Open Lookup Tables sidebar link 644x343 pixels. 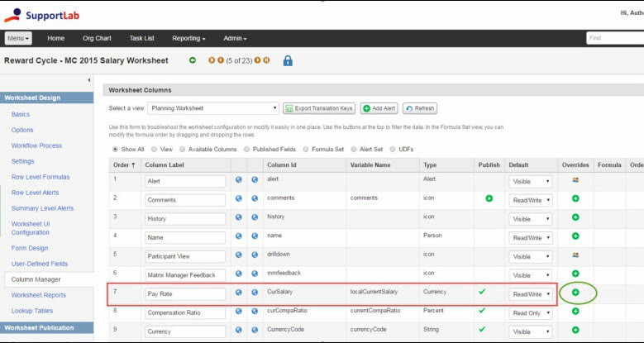(x=32, y=311)
